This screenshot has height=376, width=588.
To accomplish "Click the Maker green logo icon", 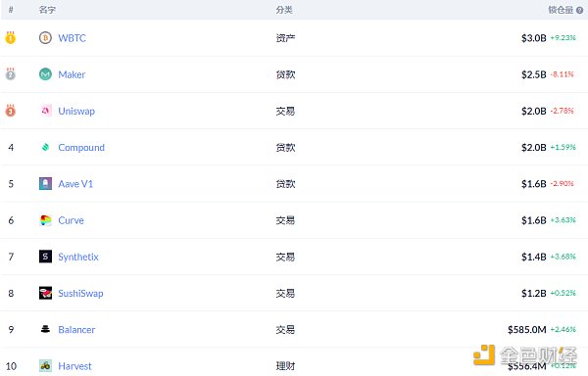I will (45, 74).
